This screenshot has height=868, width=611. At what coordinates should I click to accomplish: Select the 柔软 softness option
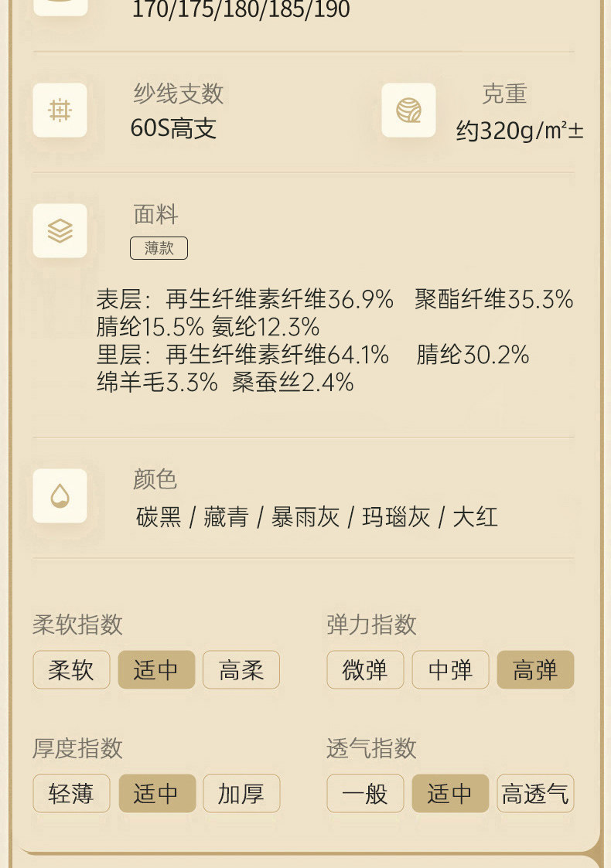pyautogui.click(x=71, y=670)
